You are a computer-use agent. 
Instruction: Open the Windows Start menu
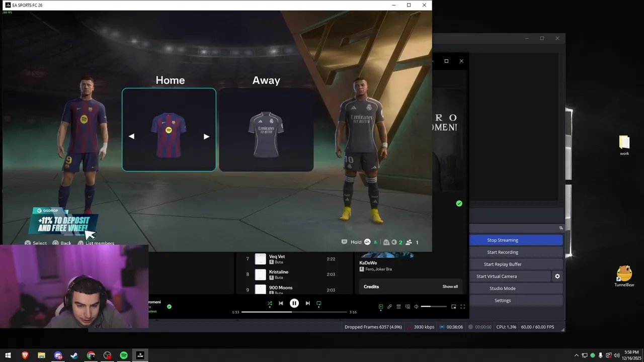pos(8,355)
